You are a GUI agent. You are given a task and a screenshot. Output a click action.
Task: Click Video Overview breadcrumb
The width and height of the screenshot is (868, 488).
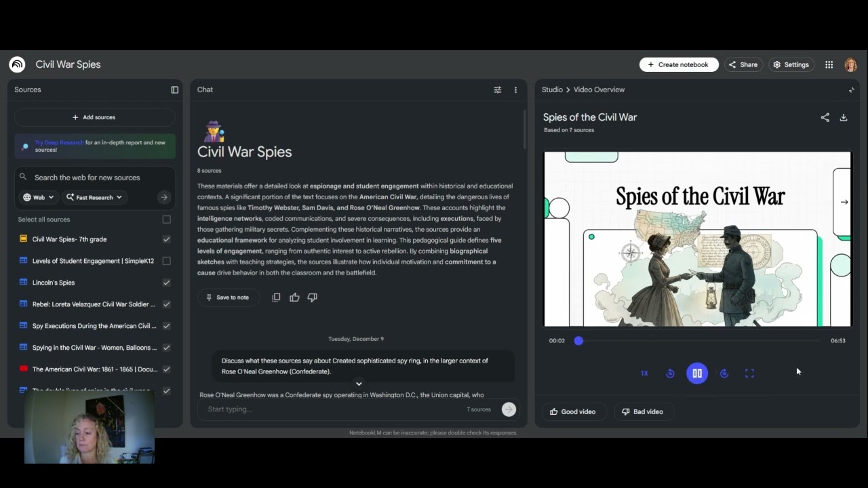click(x=599, y=89)
